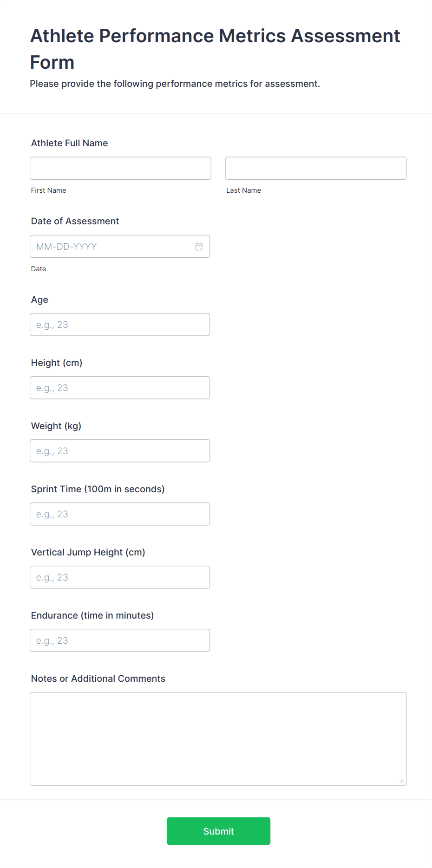Viewport: 432px width, 868px height.
Task: Select the Age input field
Action: tap(120, 324)
